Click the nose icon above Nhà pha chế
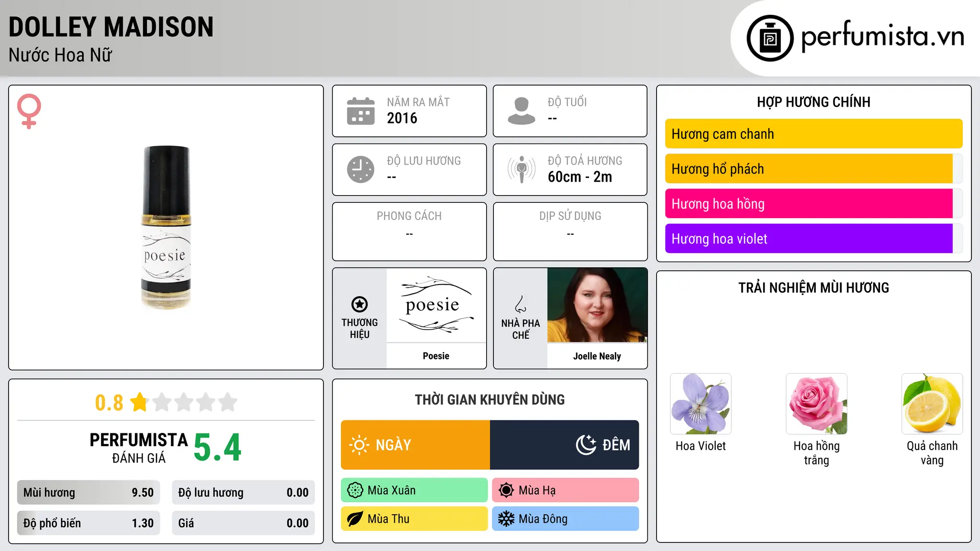 click(521, 304)
